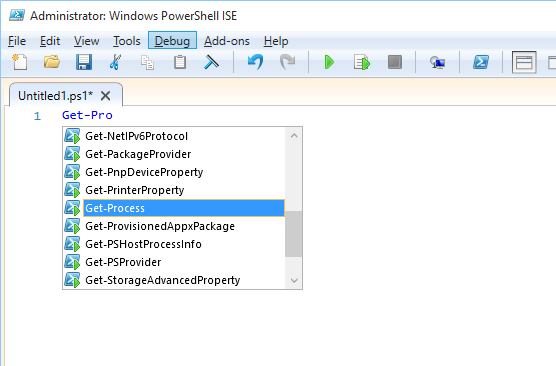Open New Remote PowerShell Tab icon
This screenshot has height=366, width=556.
tap(438, 62)
